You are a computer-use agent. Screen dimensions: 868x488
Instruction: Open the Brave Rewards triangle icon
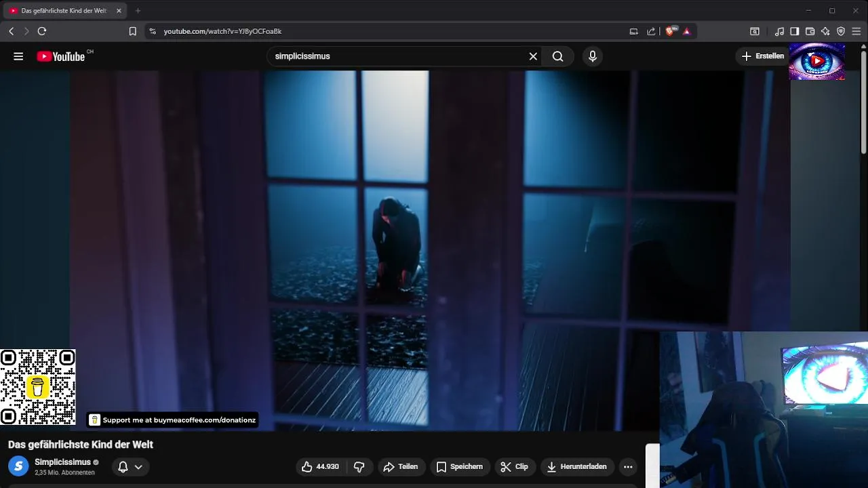tap(686, 31)
